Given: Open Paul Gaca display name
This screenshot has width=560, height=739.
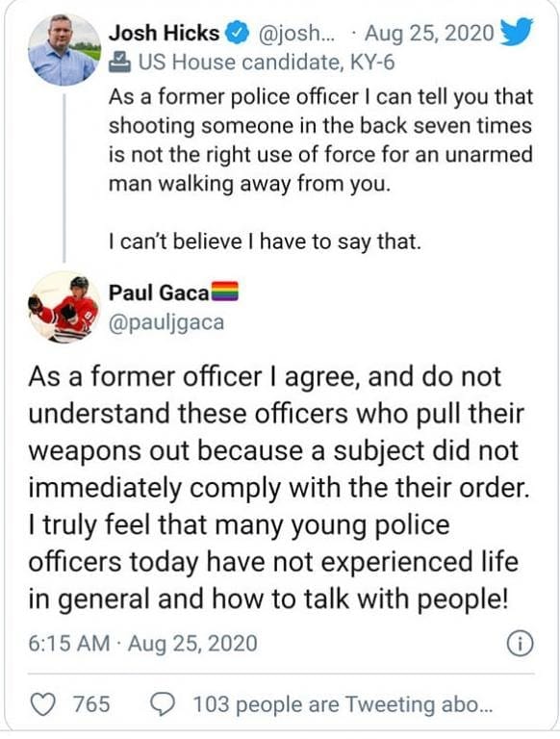Looking at the screenshot, I should (159, 293).
